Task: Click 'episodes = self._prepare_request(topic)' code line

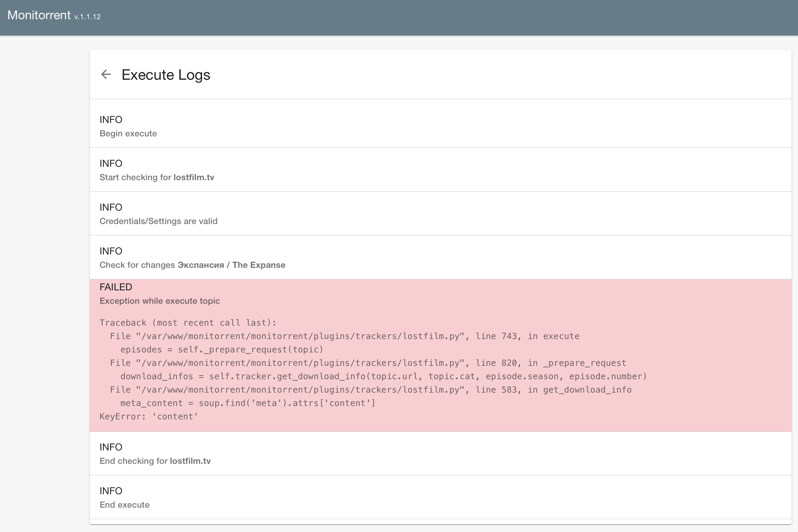Action: [222, 349]
